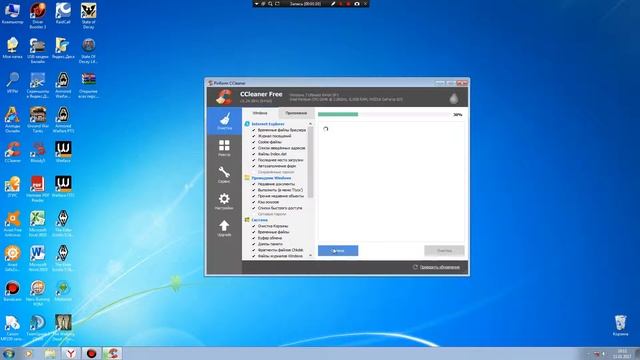Viewport: 640px width, 360px height.
Task: Select the Bloody5 desktop icon
Action: point(38,152)
